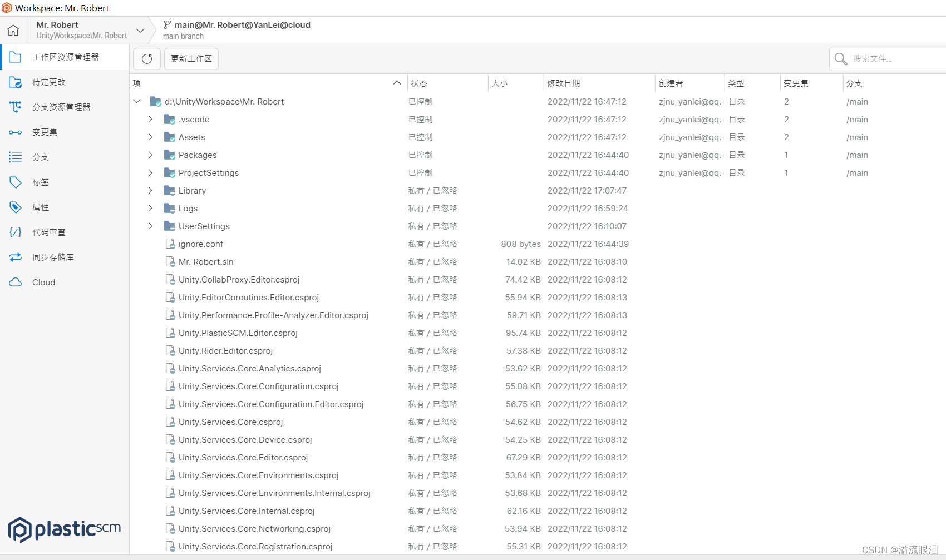Expand the Assets folder
Viewport: 946px width, 560px height.
[150, 137]
